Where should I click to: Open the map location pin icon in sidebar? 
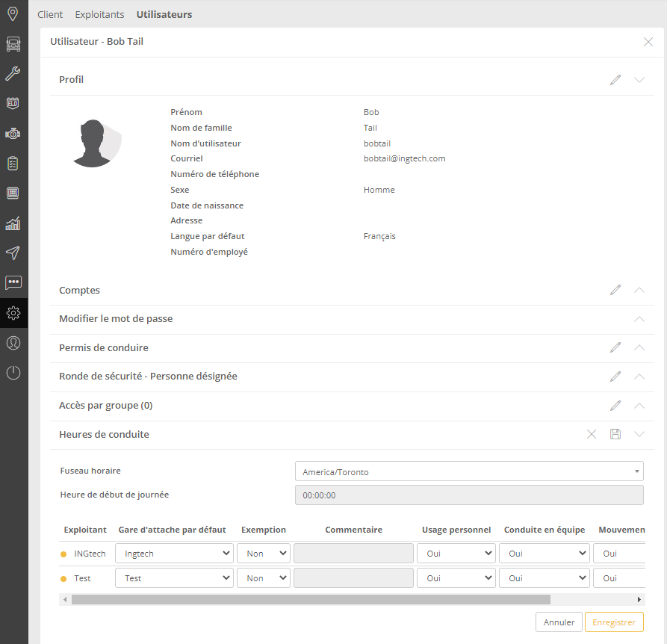tap(13, 14)
